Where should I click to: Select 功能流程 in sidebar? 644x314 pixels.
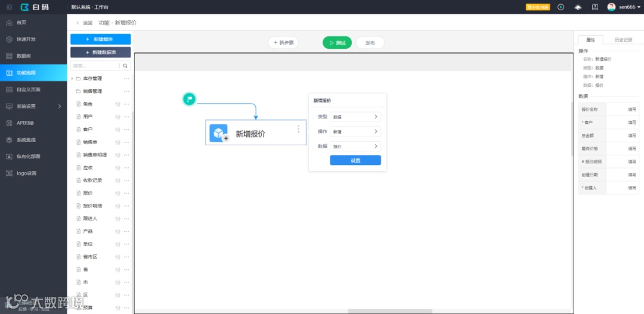pos(33,73)
